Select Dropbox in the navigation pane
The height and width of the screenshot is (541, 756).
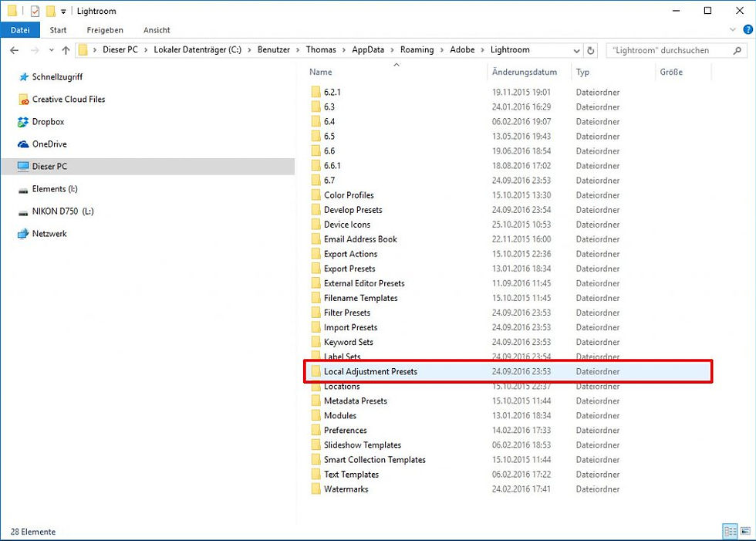(x=48, y=121)
